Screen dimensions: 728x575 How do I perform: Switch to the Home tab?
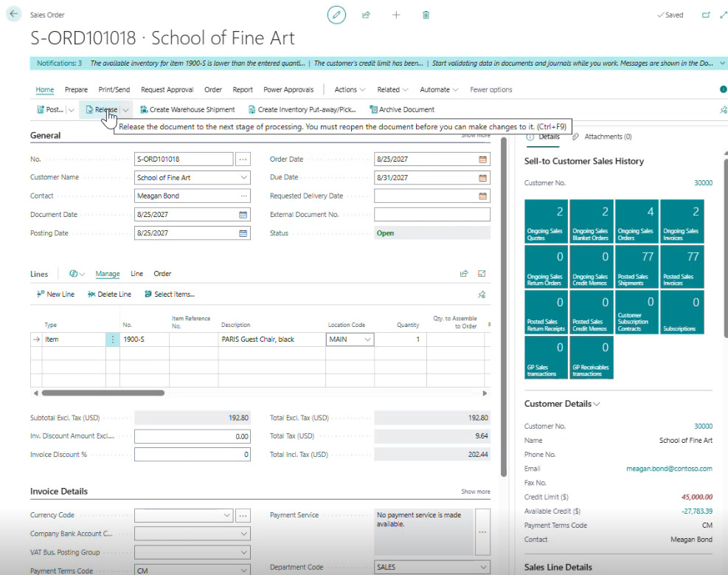[x=44, y=89]
